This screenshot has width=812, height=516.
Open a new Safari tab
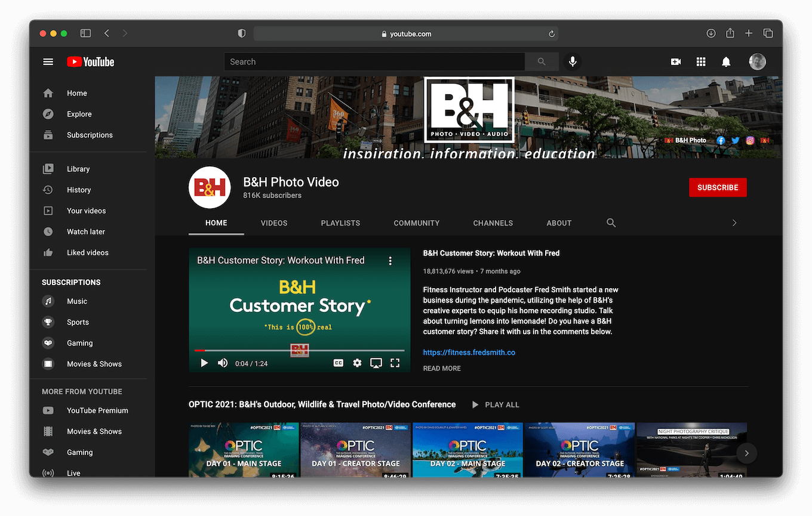pyautogui.click(x=749, y=33)
